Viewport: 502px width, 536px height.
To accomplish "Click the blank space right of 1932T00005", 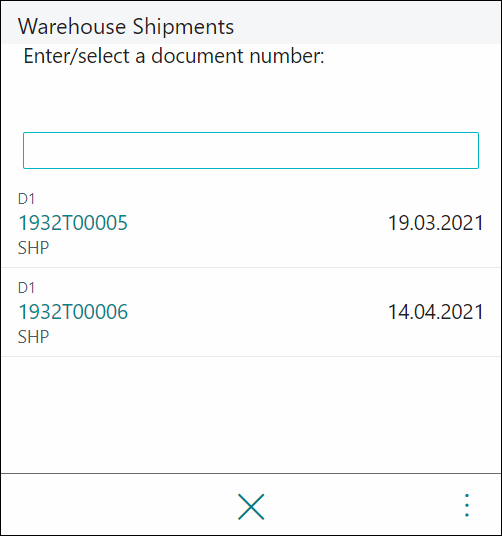I will 258,223.
